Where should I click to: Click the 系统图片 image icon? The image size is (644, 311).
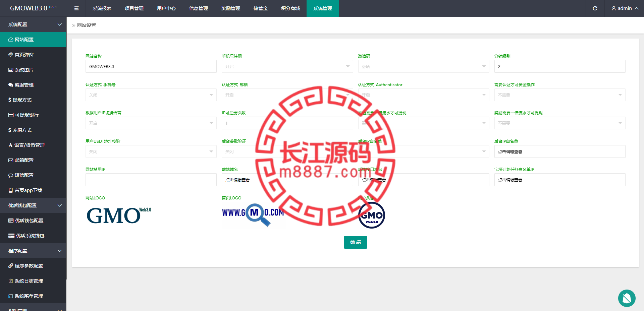click(11, 70)
